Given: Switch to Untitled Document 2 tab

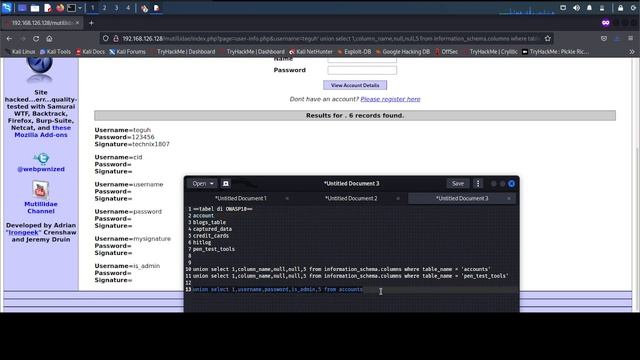Looking at the screenshot, I should point(351,198).
